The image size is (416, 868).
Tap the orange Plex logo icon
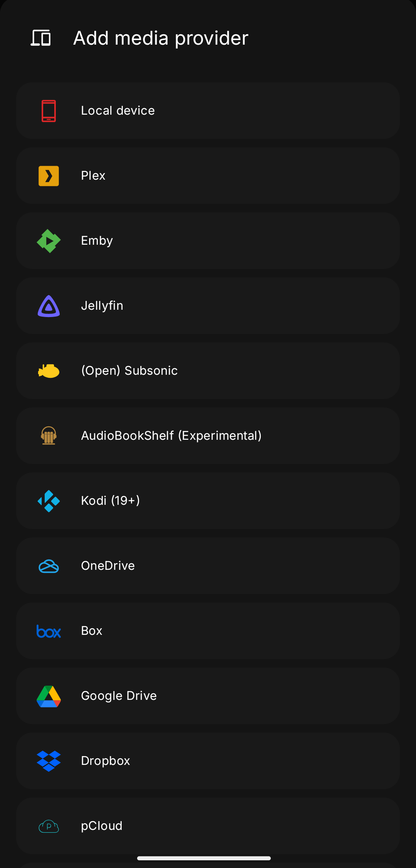pyautogui.click(x=49, y=176)
